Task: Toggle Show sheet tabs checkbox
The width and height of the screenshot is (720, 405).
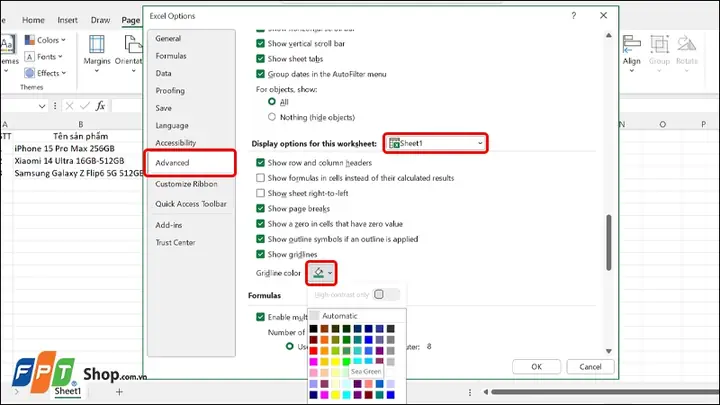Action: click(x=260, y=59)
